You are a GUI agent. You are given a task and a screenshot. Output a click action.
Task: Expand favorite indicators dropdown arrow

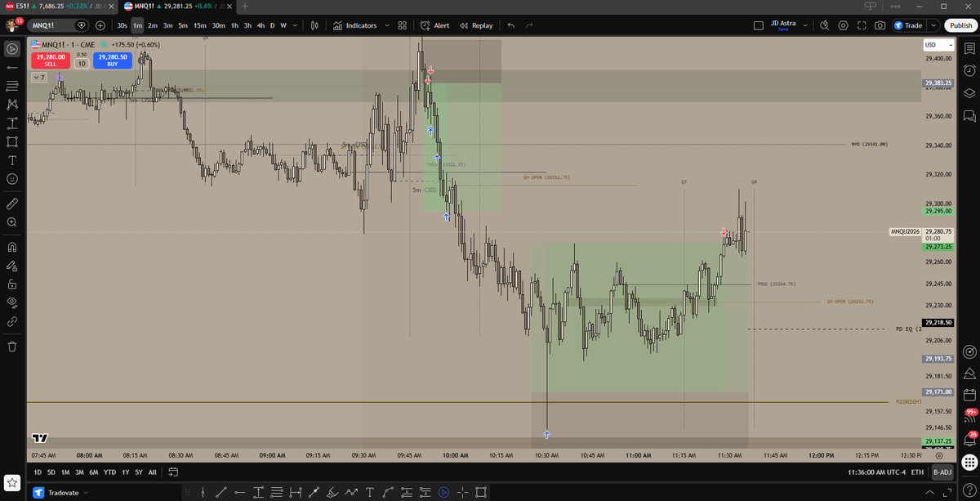click(387, 25)
